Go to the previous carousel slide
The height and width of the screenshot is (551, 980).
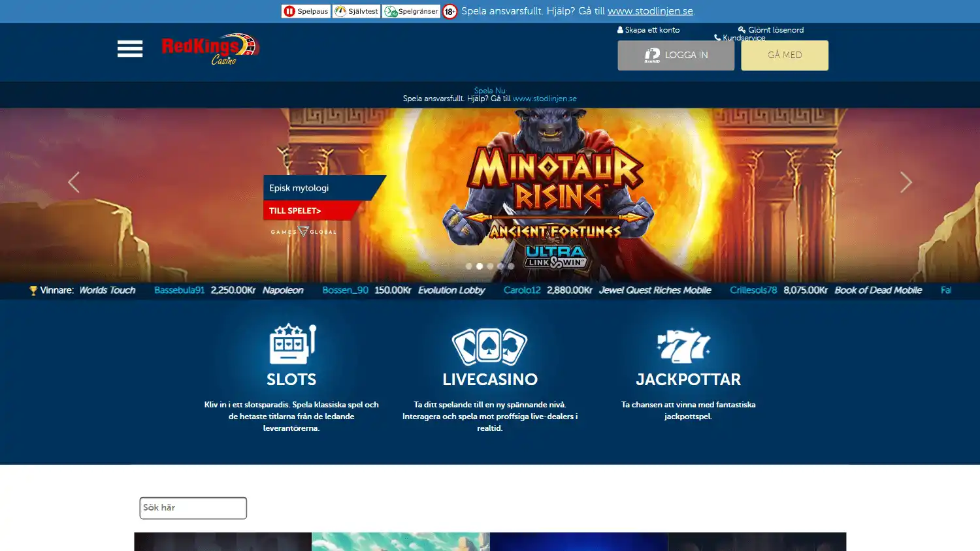point(74,182)
